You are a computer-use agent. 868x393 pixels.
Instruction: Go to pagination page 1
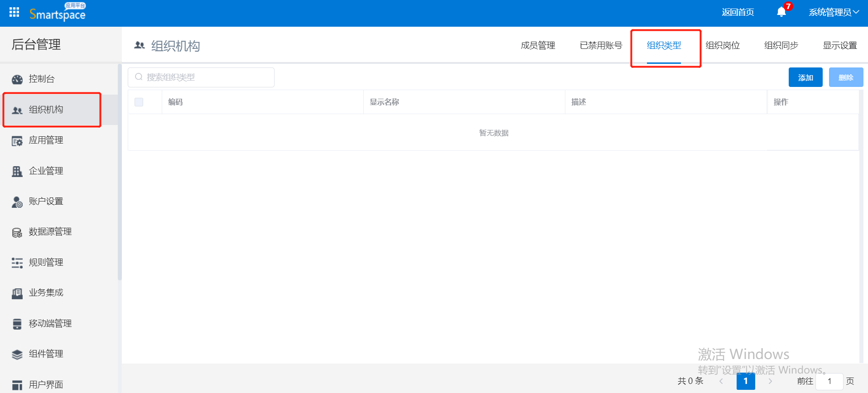point(746,381)
